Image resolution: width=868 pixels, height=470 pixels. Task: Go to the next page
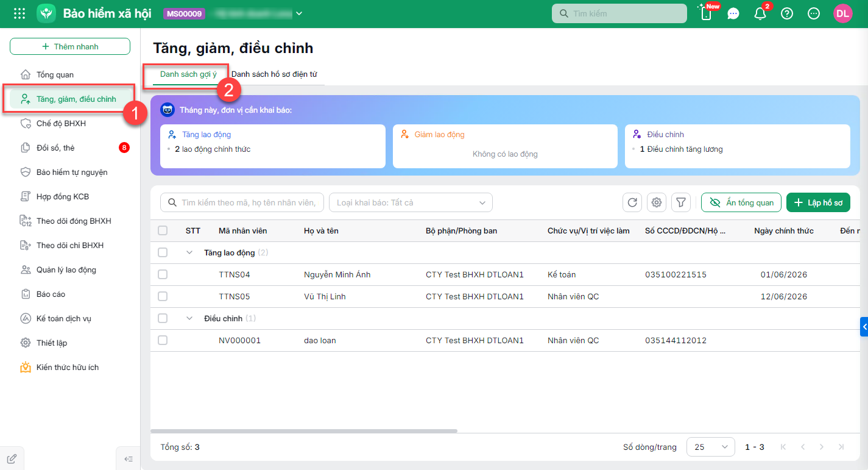click(x=822, y=447)
